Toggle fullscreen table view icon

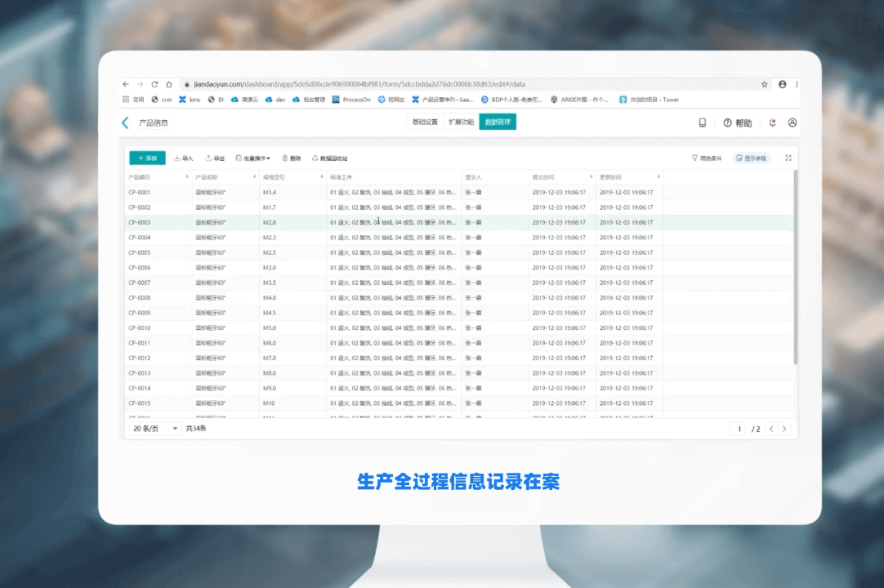[x=788, y=158]
